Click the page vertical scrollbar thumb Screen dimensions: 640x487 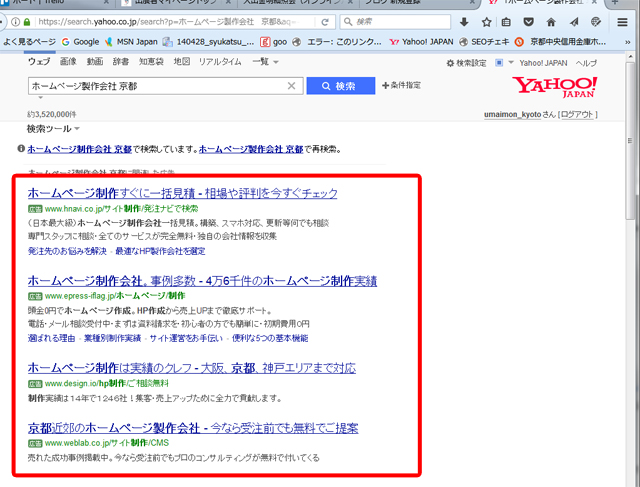pyautogui.click(x=630, y=140)
